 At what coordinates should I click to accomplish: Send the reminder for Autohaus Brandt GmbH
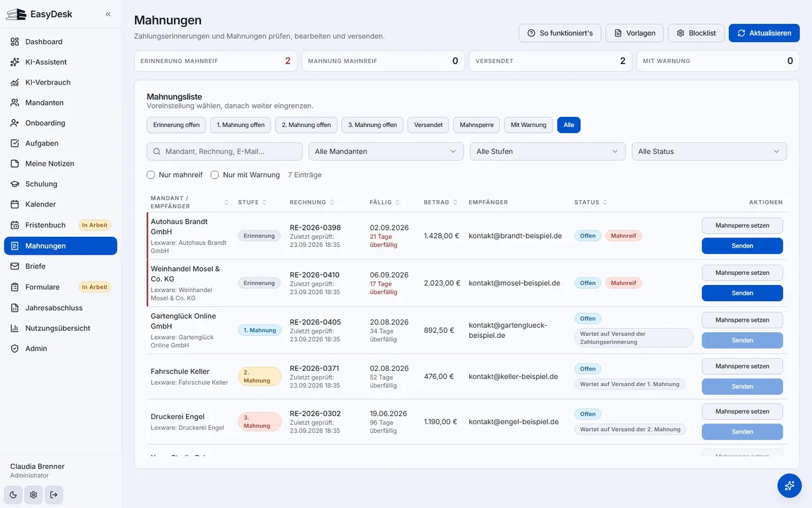pos(742,246)
